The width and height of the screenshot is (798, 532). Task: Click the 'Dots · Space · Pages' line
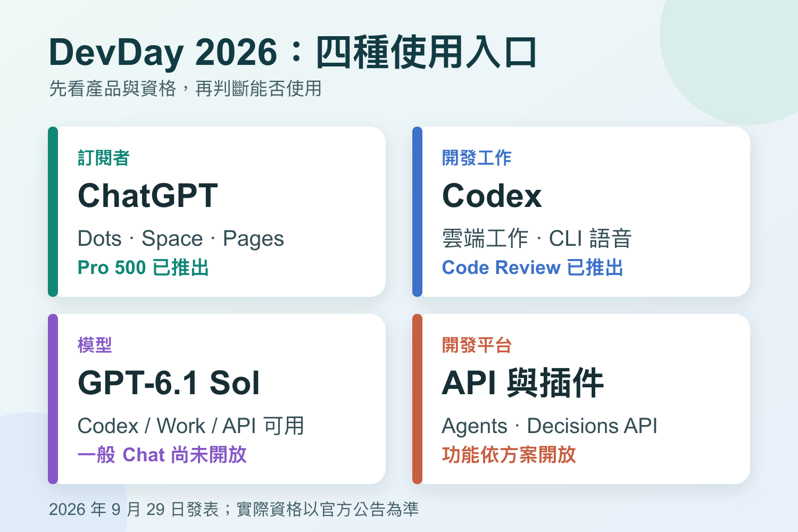click(181, 239)
